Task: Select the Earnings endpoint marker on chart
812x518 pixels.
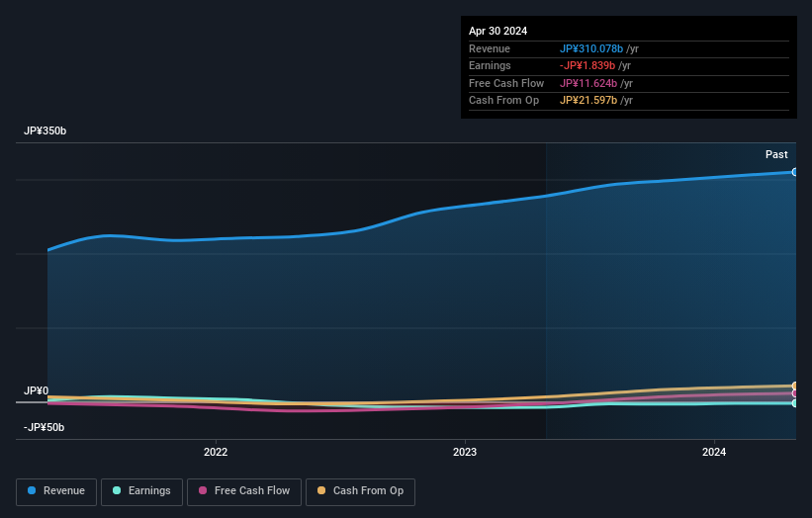Action: (795, 403)
